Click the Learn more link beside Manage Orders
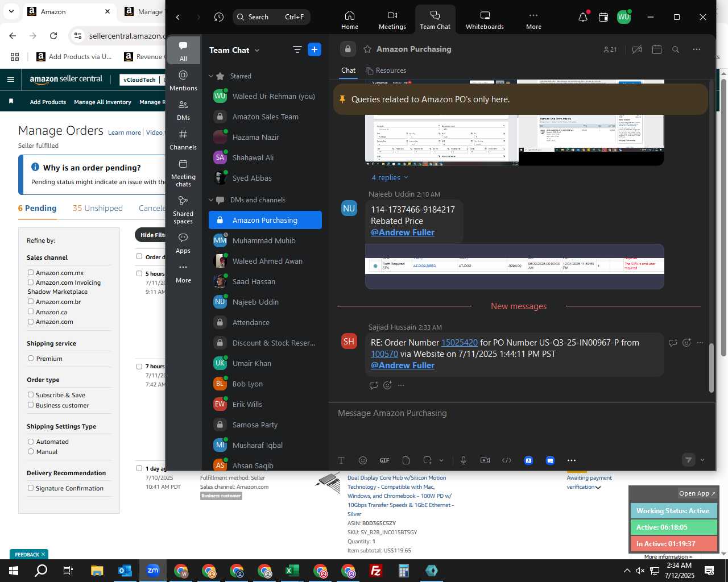This screenshot has width=728, height=582. coord(125,132)
